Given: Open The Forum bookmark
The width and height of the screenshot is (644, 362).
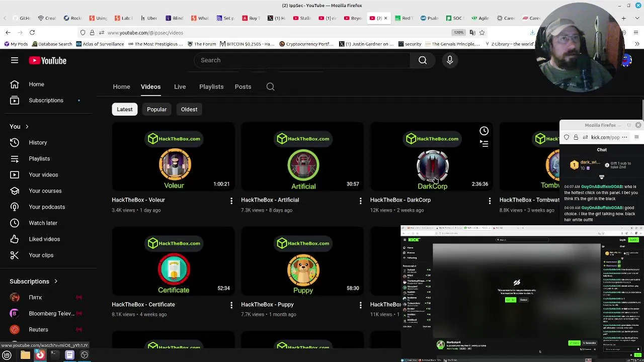Looking at the screenshot, I should (202, 44).
